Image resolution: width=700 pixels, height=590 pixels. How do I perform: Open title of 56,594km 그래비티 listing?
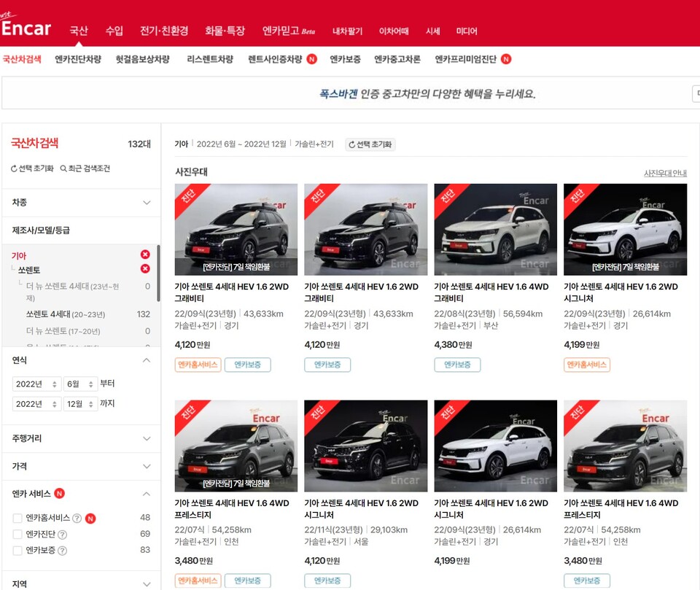point(491,292)
